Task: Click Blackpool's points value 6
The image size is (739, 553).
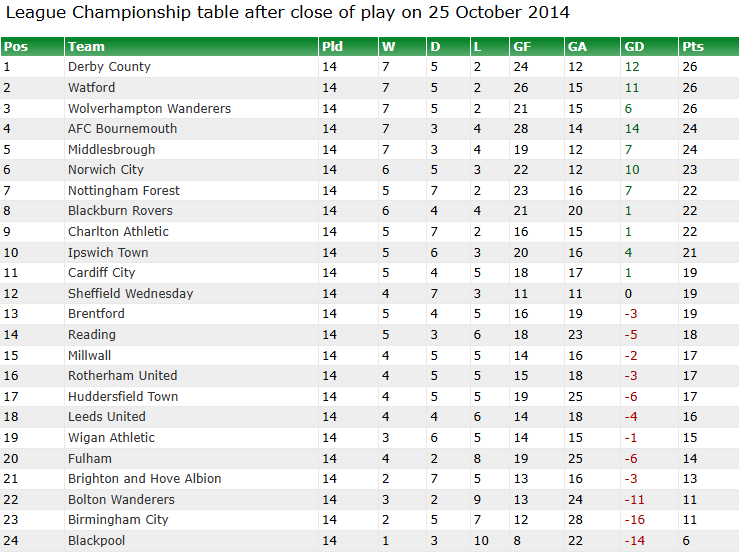Action: tap(686, 541)
